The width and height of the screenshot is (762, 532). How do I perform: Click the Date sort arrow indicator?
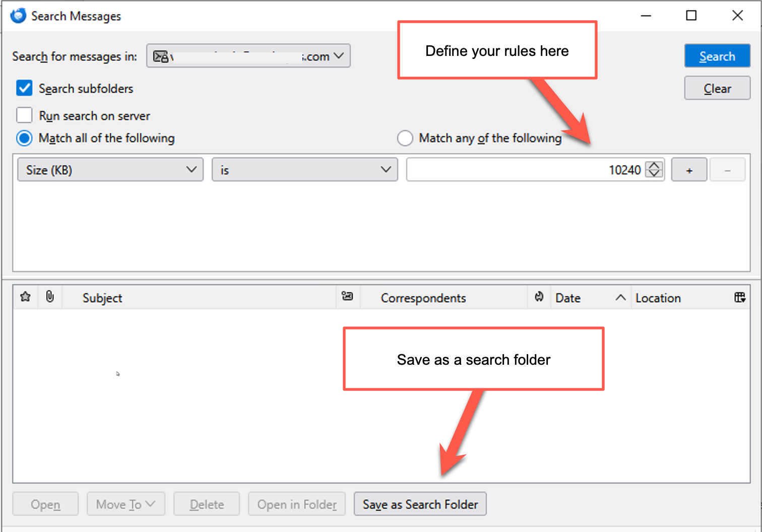tap(620, 298)
